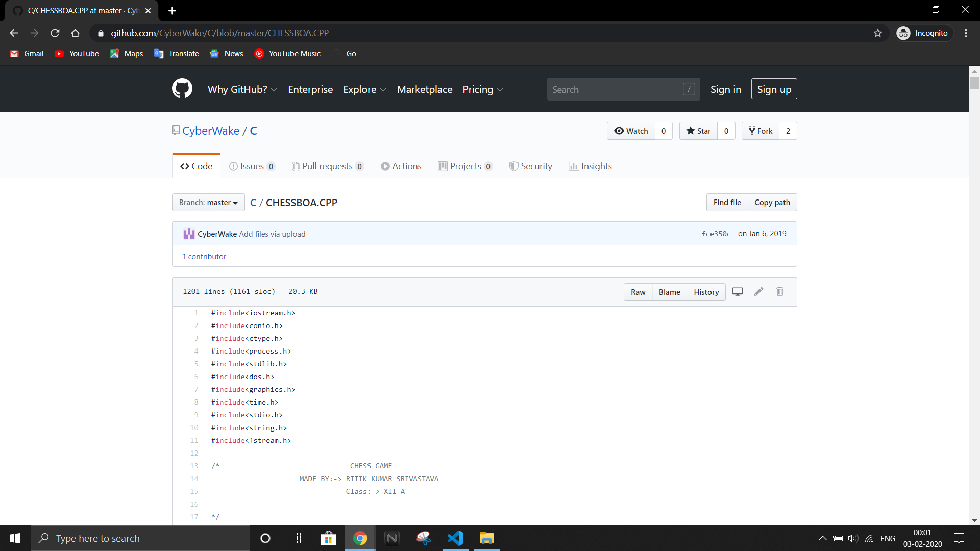The width and height of the screenshot is (980, 551).
Task: Show hidden system tray icons
Action: pos(823,538)
